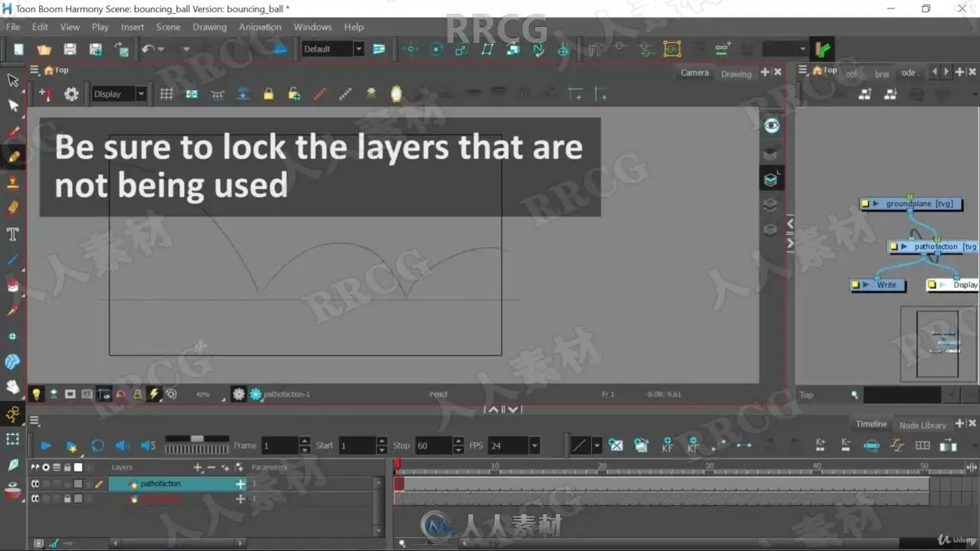The width and height of the screenshot is (980, 551).
Task: Open the Animation menu
Action: (x=260, y=27)
